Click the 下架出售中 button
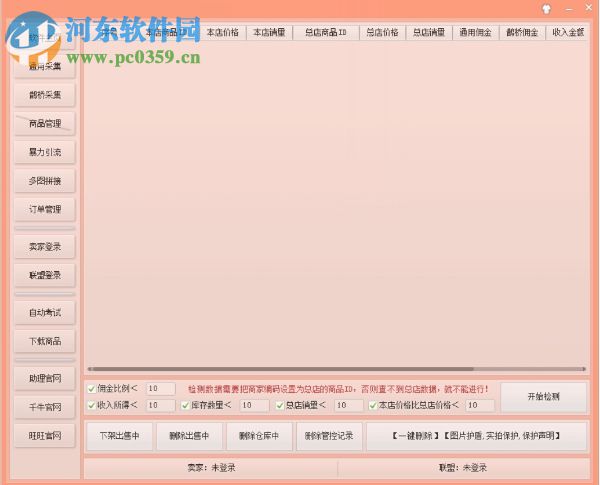600x485 pixels. point(119,436)
